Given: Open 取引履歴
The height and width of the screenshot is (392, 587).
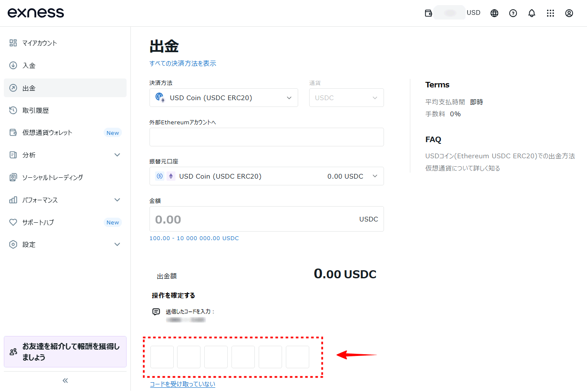Looking at the screenshot, I should 65,110.
